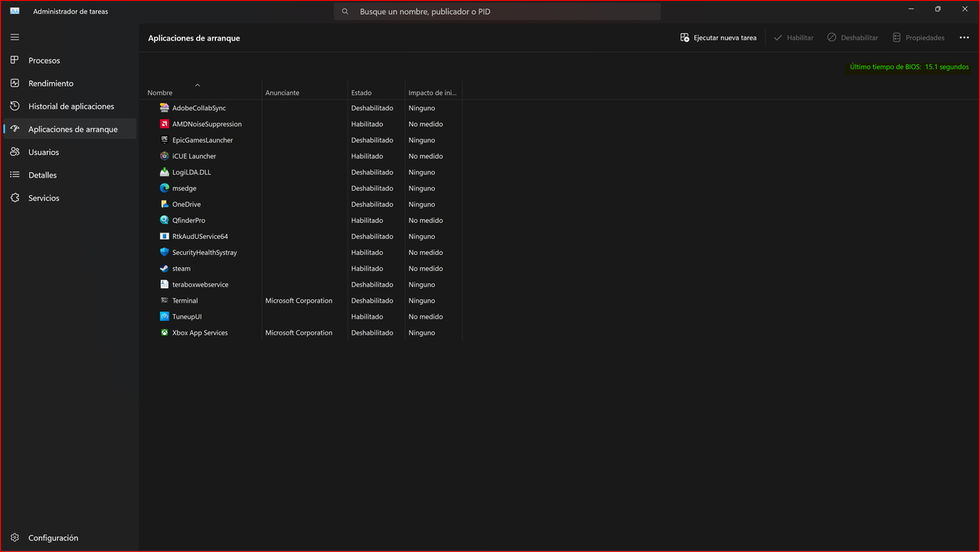Click the TuneupUI icon

click(165, 317)
